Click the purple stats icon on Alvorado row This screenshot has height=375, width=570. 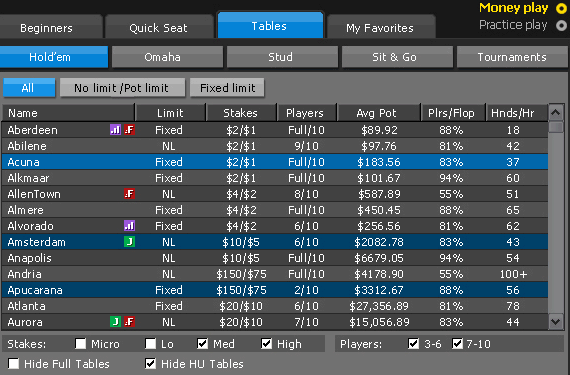(x=129, y=226)
